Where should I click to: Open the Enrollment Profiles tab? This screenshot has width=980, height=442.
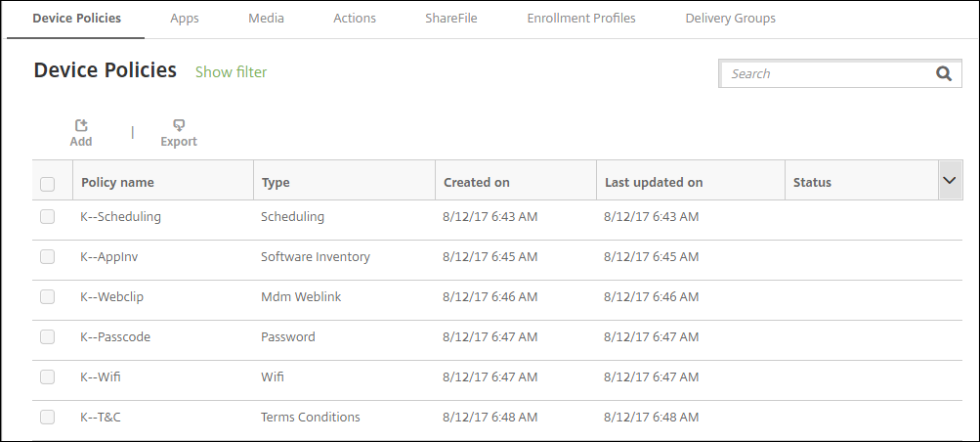tap(580, 19)
